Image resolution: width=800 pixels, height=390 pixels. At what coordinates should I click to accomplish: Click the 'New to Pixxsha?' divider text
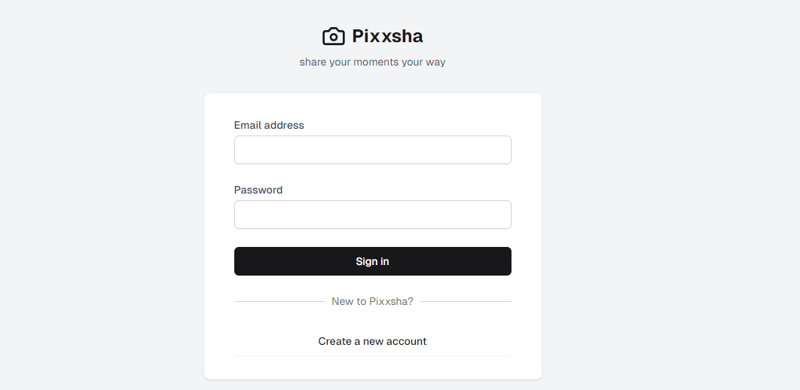click(372, 302)
